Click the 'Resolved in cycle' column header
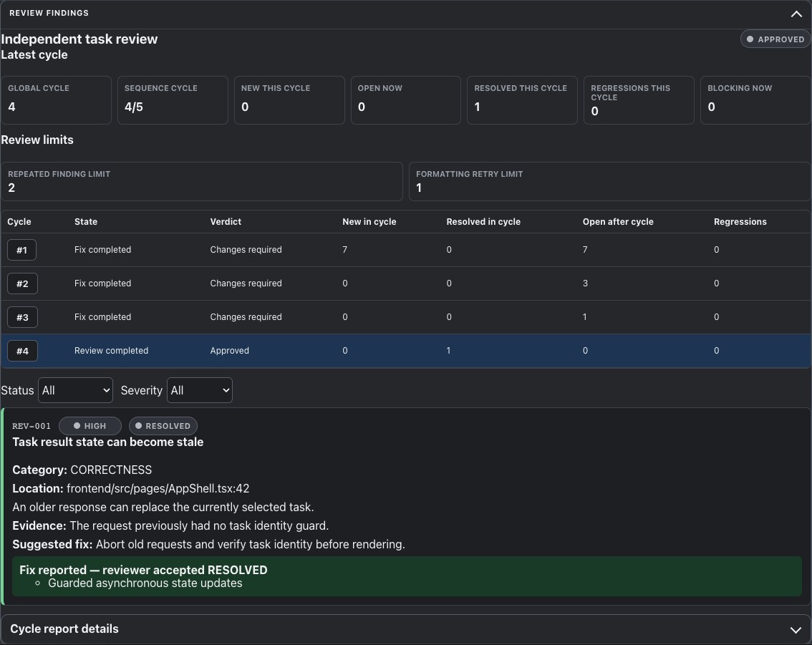The width and height of the screenshot is (812, 645). coord(483,221)
